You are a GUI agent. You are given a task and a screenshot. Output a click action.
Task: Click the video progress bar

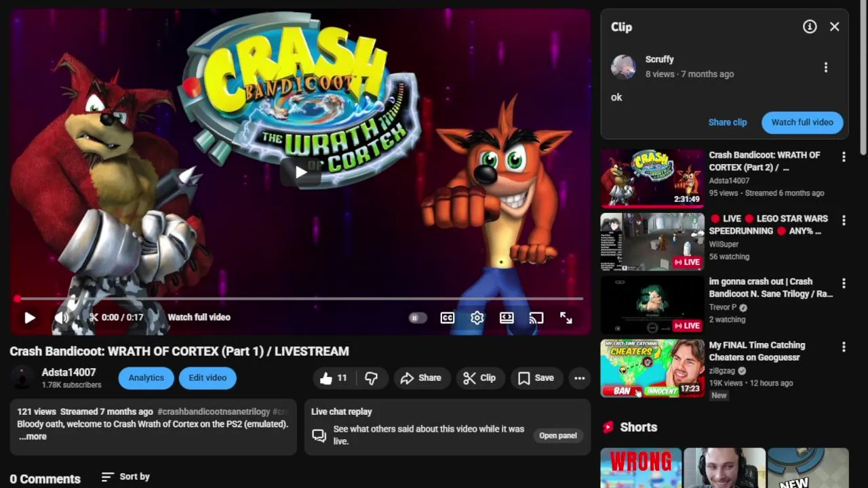click(x=300, y=298)
